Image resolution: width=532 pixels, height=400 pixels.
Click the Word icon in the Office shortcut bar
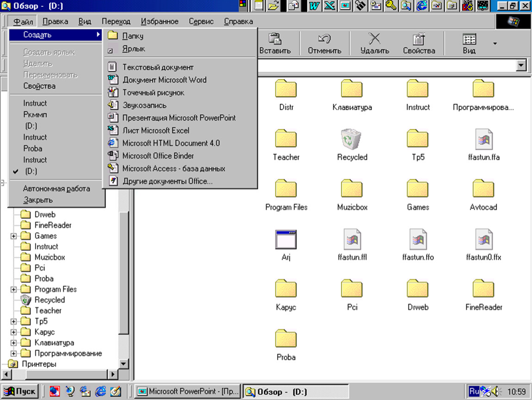coord(314,6)
